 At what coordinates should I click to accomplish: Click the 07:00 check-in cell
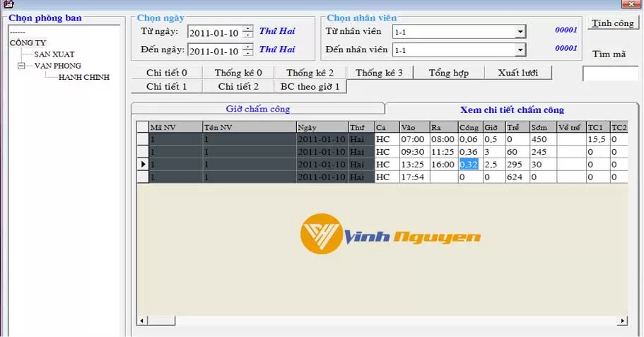click(x=415, y=139)
